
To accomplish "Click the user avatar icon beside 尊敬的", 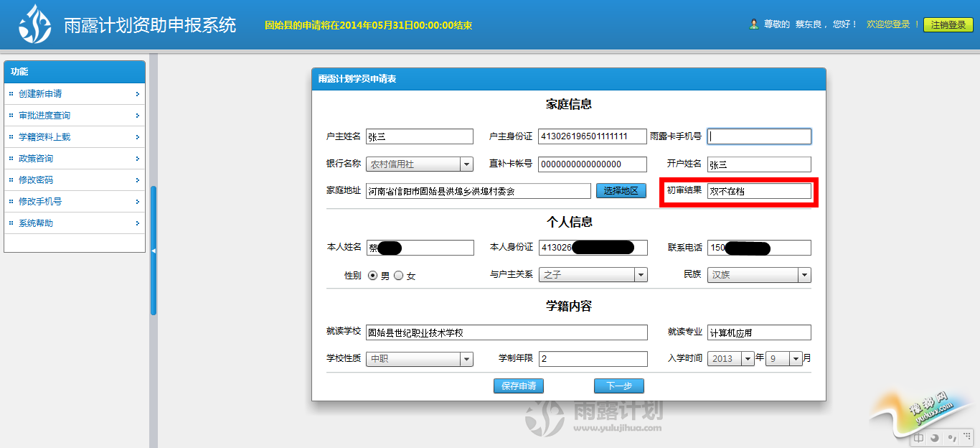I will coord(754,24).
